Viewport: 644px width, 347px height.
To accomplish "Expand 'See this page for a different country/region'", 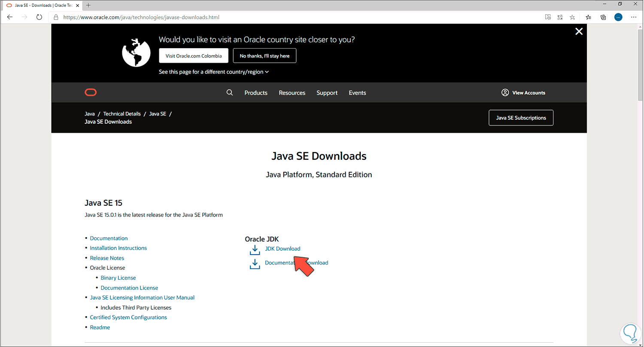I will [x=214, y=72].
